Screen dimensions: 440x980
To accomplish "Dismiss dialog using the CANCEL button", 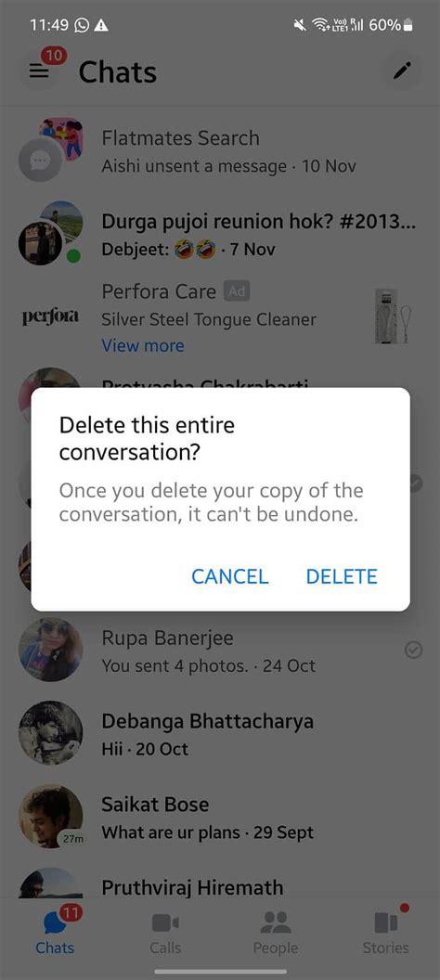I will (x=229, y=576).
